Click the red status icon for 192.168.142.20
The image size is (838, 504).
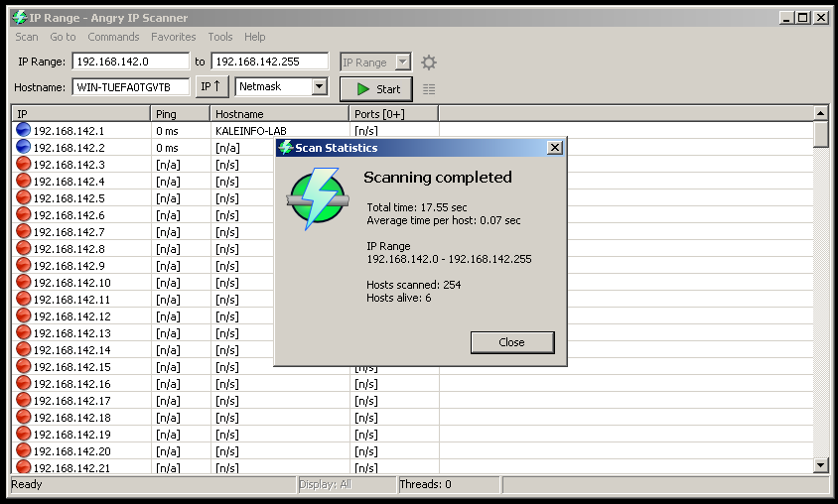coord(24,450)
